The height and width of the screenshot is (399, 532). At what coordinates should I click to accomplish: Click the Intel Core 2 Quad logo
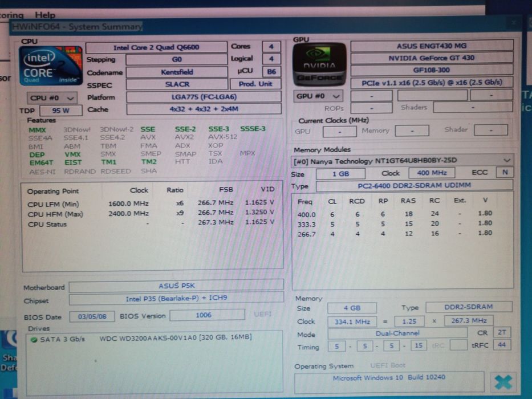(51, 66)
